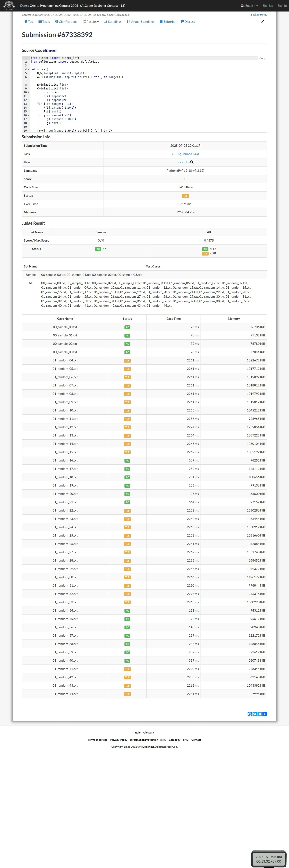Open the Tasks tab

[44, 22]
